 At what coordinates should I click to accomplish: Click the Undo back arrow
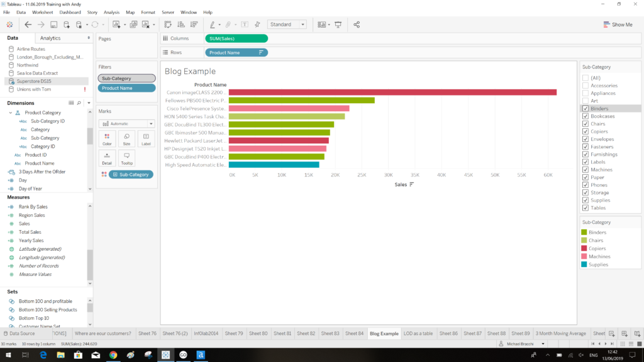[x=28, y=25]
